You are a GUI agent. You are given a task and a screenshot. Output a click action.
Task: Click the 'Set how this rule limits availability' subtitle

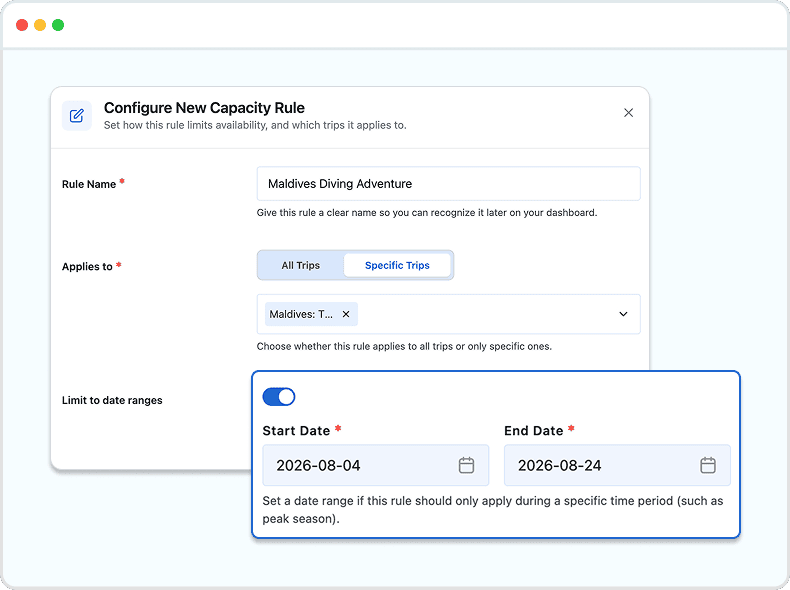point(255,125)
